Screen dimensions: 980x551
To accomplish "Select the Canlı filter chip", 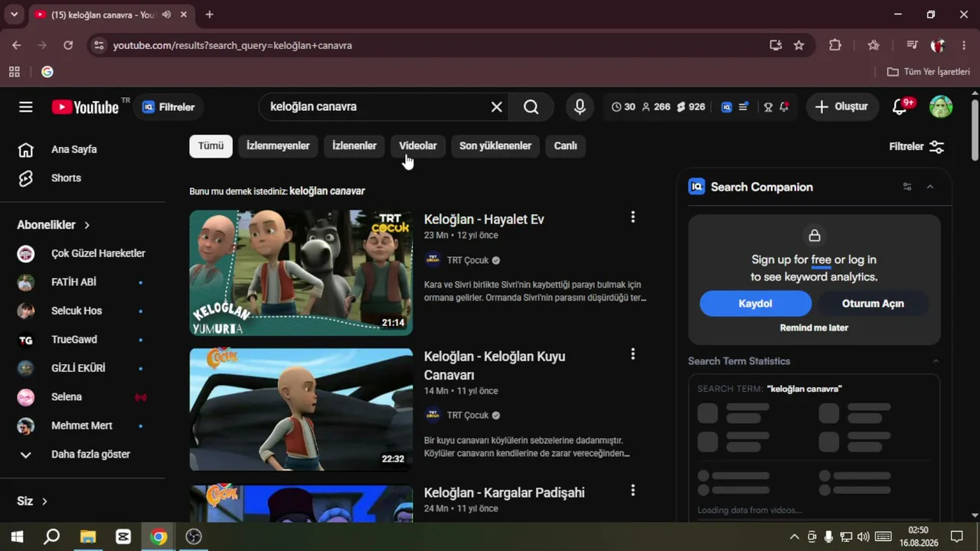I will (x=566, y=146).
